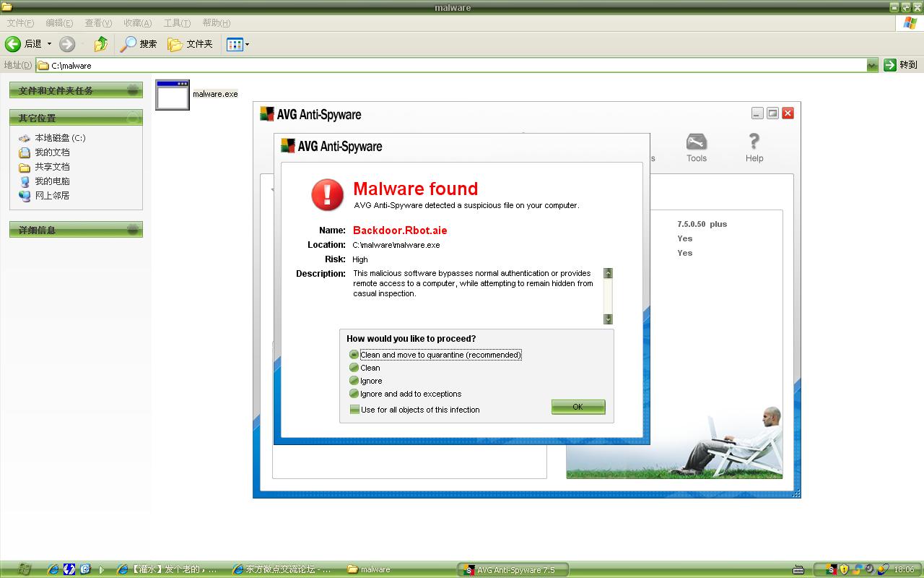Open Help (帮助) menu
The image size is (924, 578).
217,23
